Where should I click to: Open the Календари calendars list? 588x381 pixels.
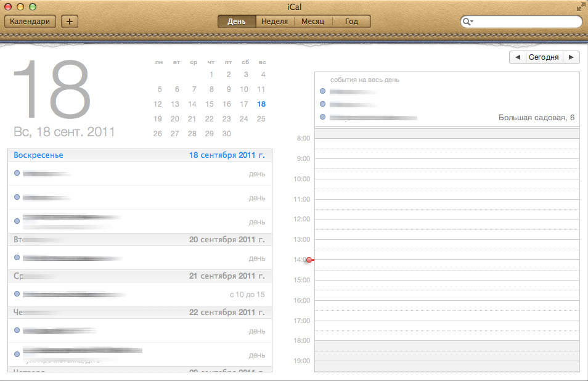tap(30, 22)
